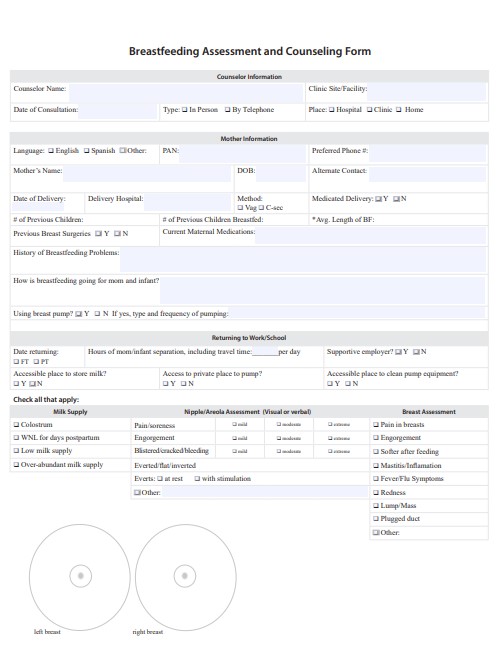Click the Counselor Name input field
The height and width of the screenshot is (652, 502).
(x=186, y=92)
